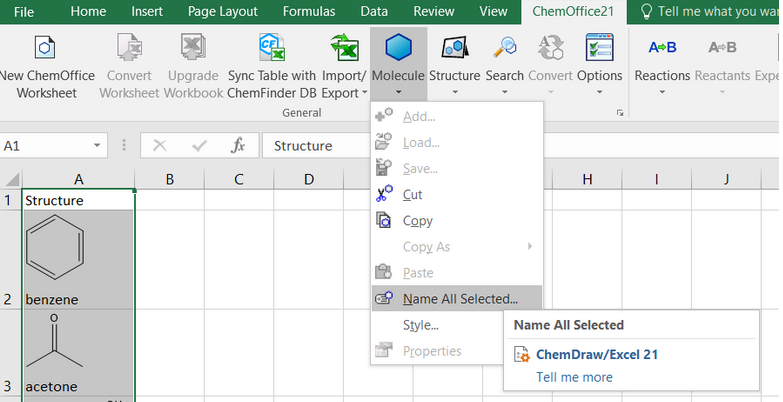Screen dimensions: 783x402
Task: Choose Style... from Molecule menu
Action: [x=457, y=325]
